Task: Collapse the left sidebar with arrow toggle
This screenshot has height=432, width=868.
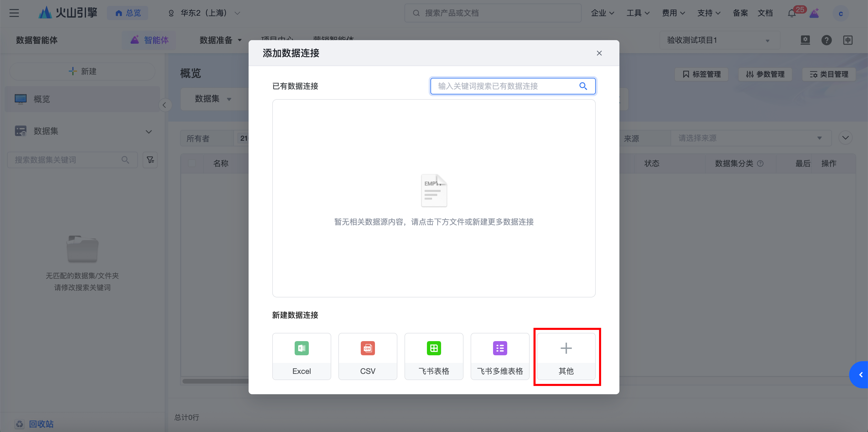Action: [x=164, y=105]
